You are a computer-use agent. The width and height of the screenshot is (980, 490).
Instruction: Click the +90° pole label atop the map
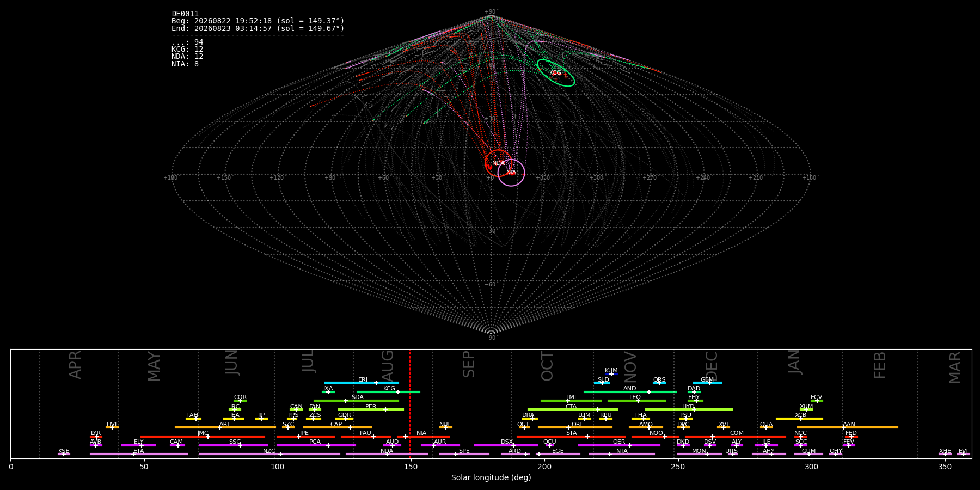pos(491,12)
